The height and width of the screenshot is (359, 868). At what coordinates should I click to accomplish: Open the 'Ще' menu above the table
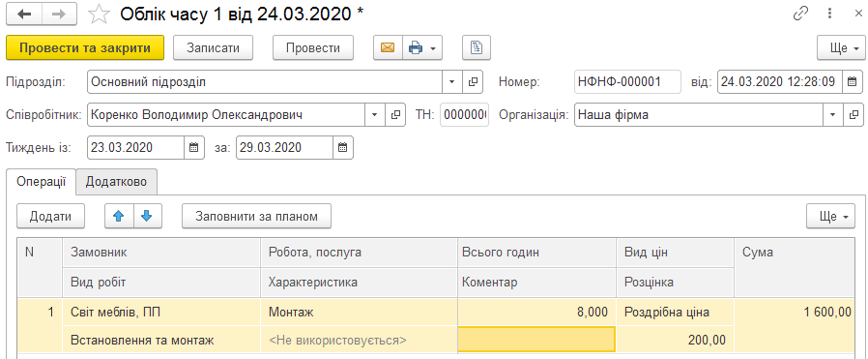pyautogui.click(x=830, y=216)
